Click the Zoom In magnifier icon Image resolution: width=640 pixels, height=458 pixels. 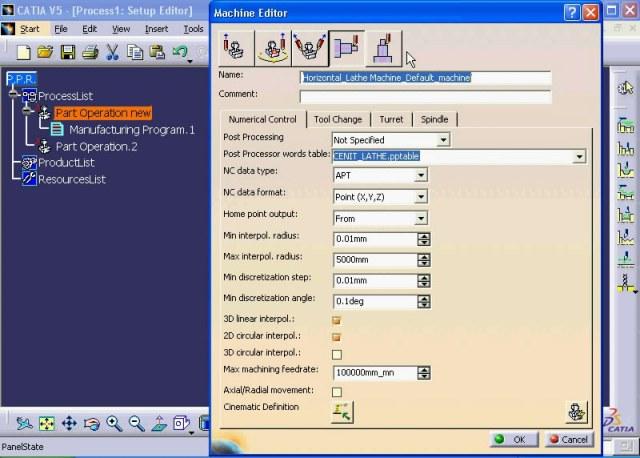coord(114,424)
